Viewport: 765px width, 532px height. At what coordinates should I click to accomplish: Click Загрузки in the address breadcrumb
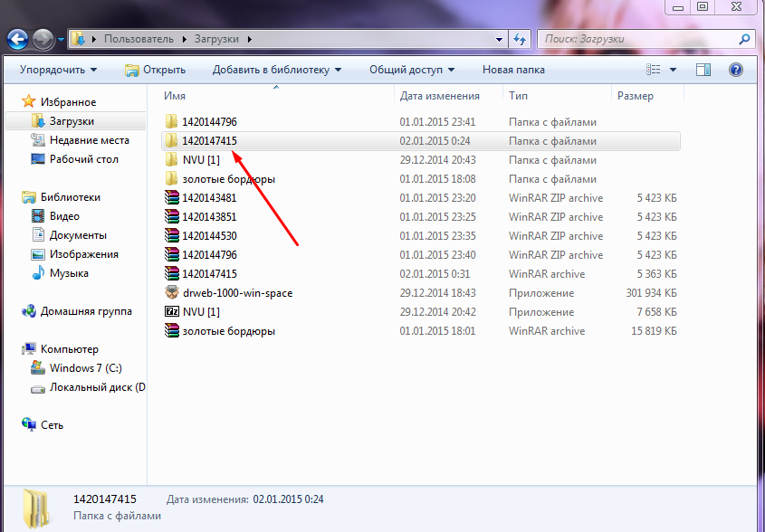[216, 39]
